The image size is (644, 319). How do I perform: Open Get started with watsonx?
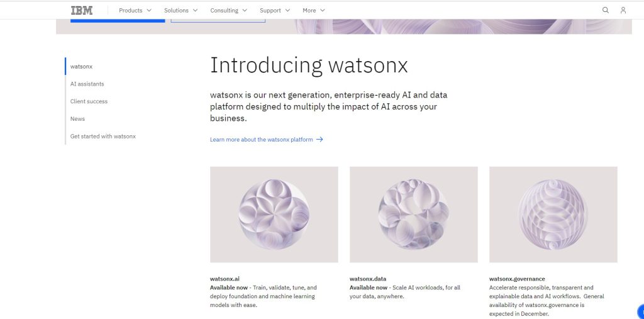[103, 136]
